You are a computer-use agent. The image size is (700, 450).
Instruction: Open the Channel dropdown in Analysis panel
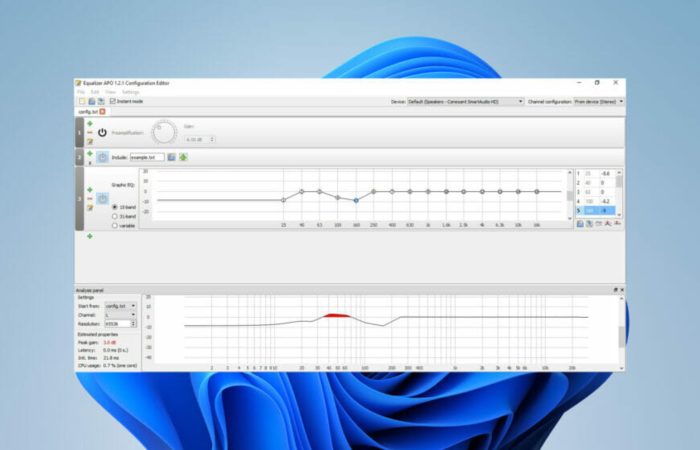pos(121,315)
